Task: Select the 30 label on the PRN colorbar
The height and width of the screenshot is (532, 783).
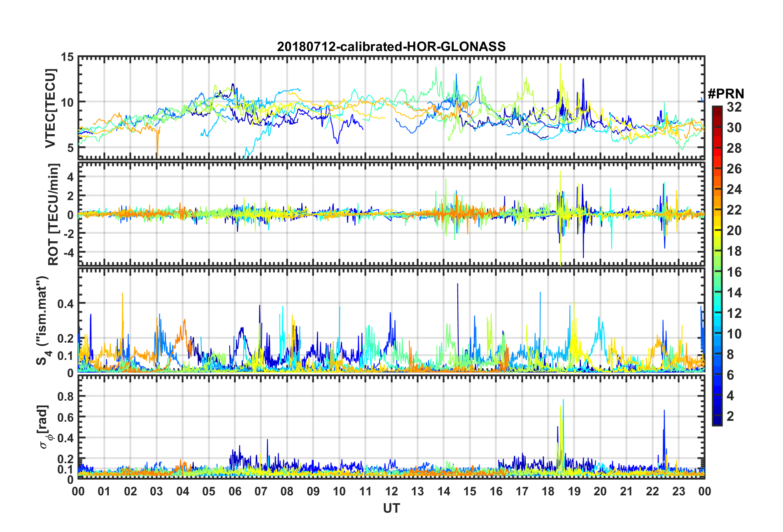Action: [x=734, y=128]
